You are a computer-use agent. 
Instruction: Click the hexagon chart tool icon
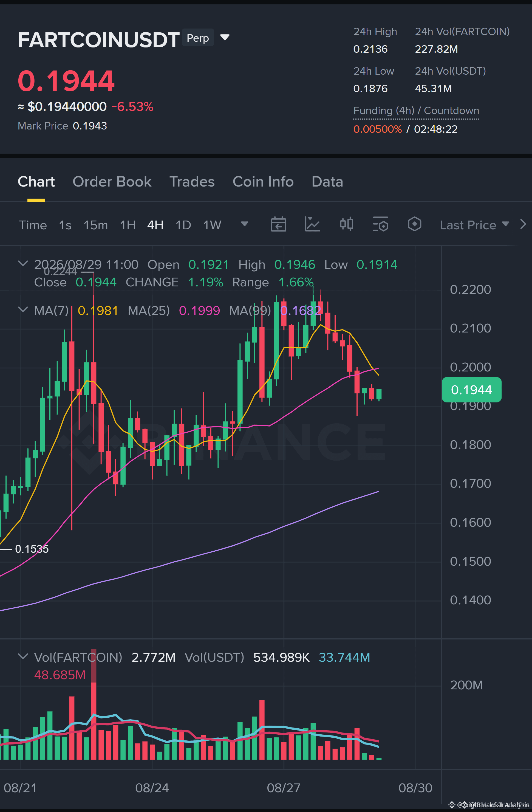414,224
